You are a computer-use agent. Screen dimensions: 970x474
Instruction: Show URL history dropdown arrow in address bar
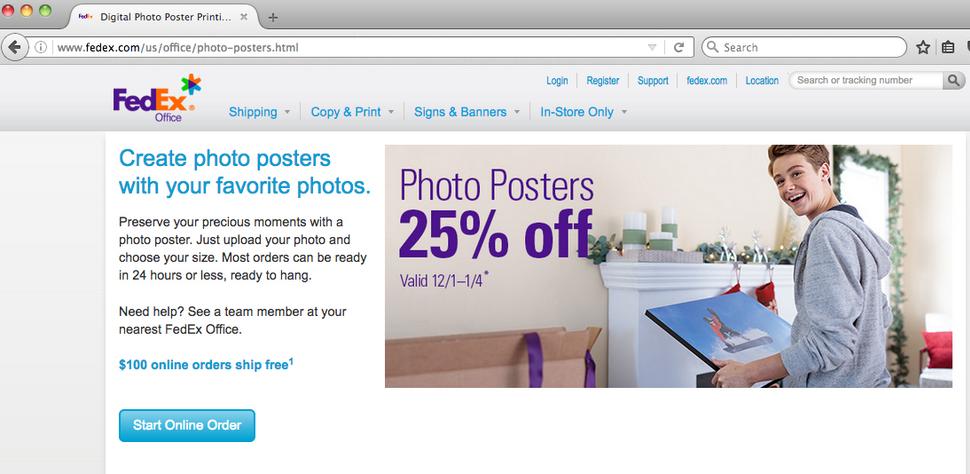(651, 47)
